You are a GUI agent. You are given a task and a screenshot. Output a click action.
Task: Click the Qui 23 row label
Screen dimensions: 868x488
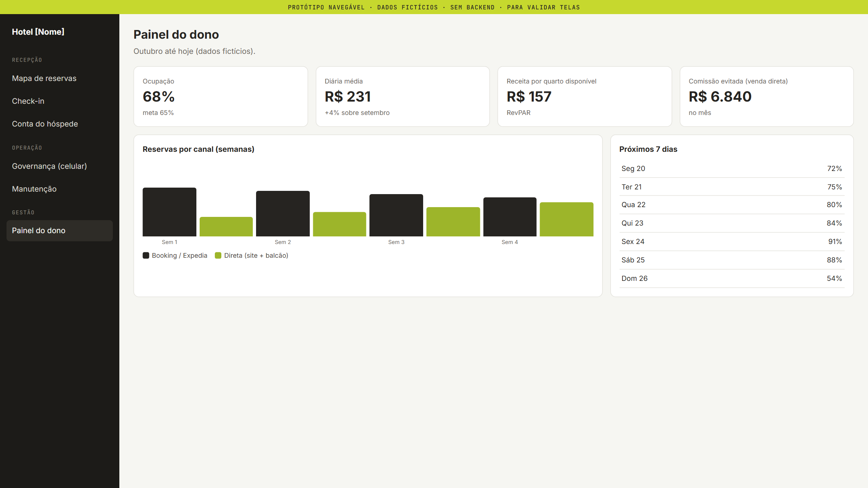coord(633,223)
